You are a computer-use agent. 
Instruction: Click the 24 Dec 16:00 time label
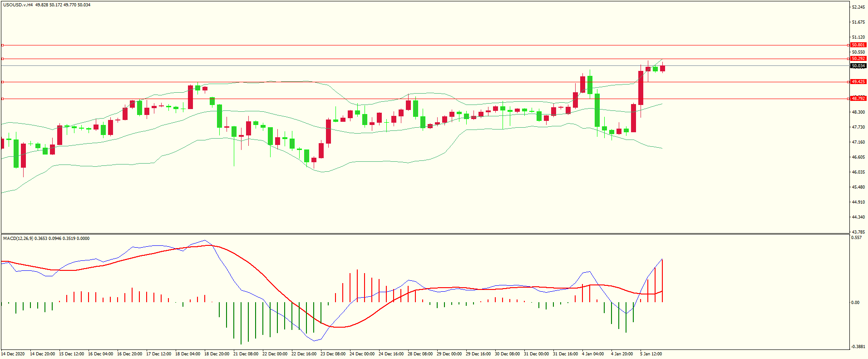point(391,354)
